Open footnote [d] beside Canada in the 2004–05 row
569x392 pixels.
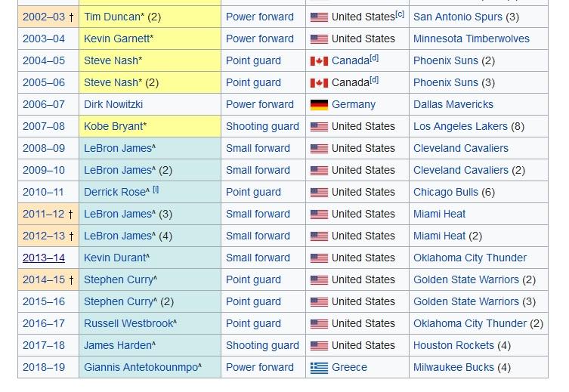coord(374,58)
